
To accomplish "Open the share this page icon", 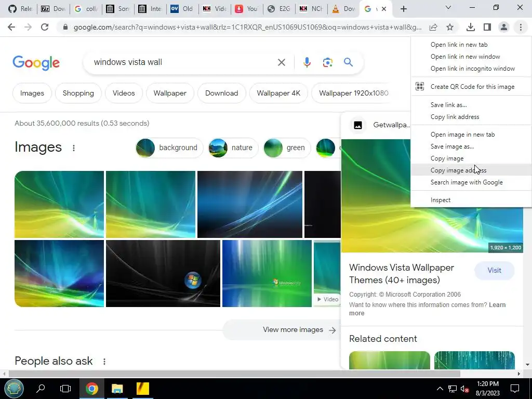I will 433,27.
